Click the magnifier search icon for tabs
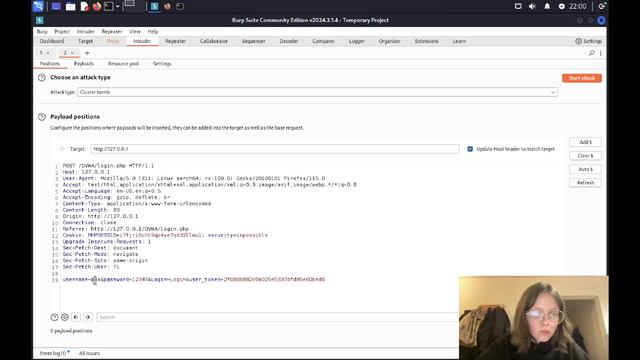The width and height of the screenshot is (640, 360). 591,53
